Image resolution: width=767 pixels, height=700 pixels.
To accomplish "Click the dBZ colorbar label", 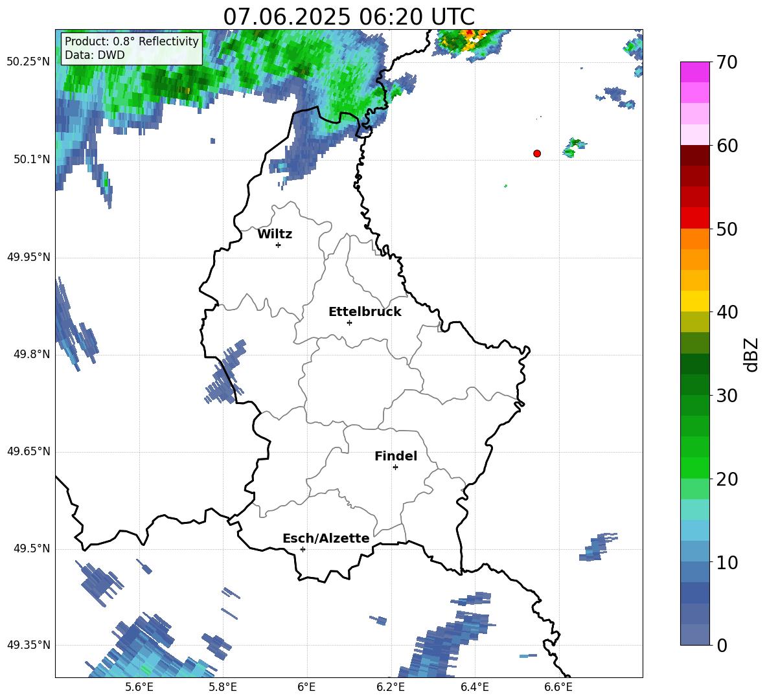I will pyautogui.click(x=751, y=354).
